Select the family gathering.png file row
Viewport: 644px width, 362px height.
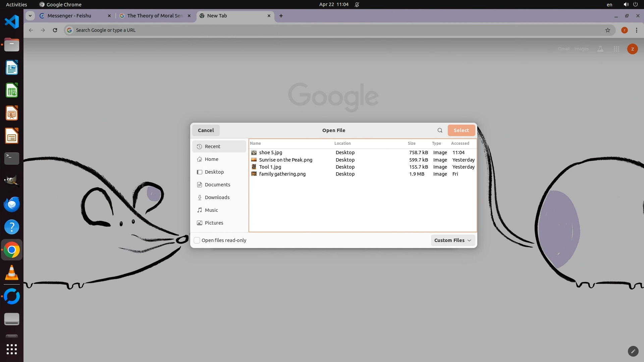[x=282, y=174]
